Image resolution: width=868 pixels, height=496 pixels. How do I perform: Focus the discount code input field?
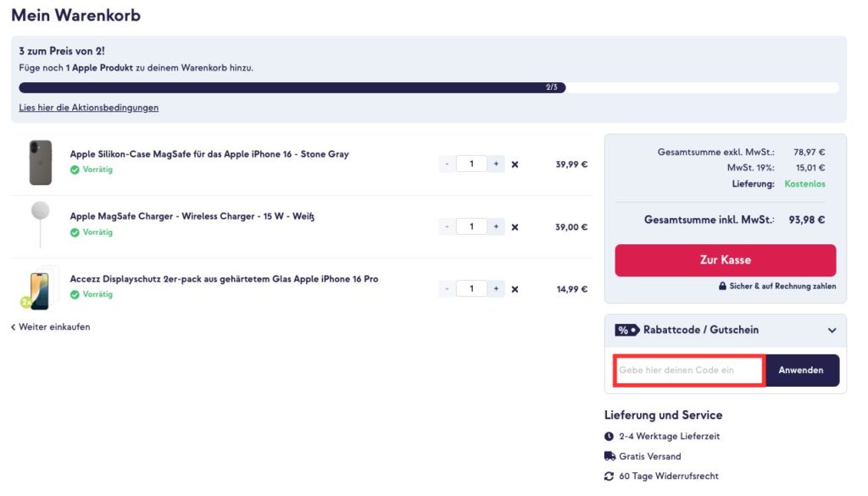point(690,371)
